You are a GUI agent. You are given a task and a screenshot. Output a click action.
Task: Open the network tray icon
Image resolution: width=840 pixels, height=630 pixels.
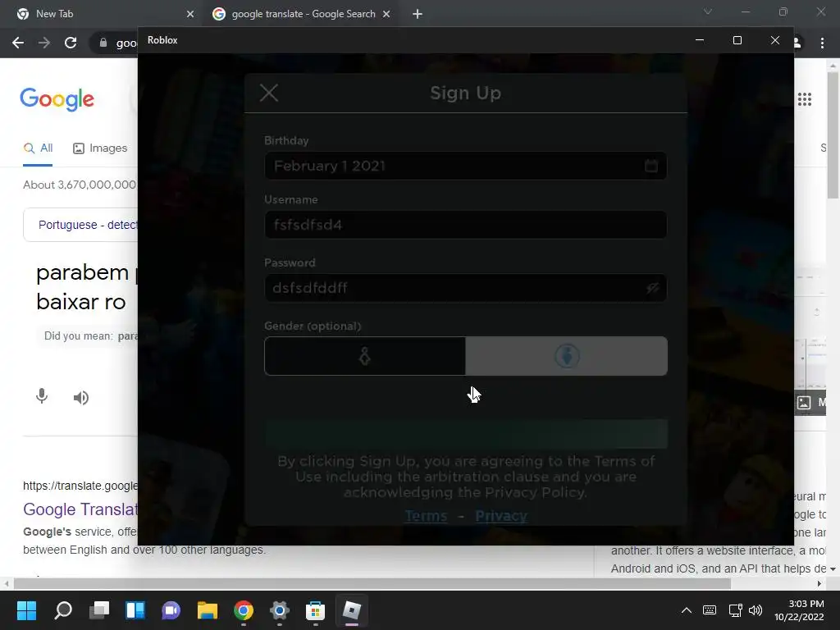click(736, 610)
